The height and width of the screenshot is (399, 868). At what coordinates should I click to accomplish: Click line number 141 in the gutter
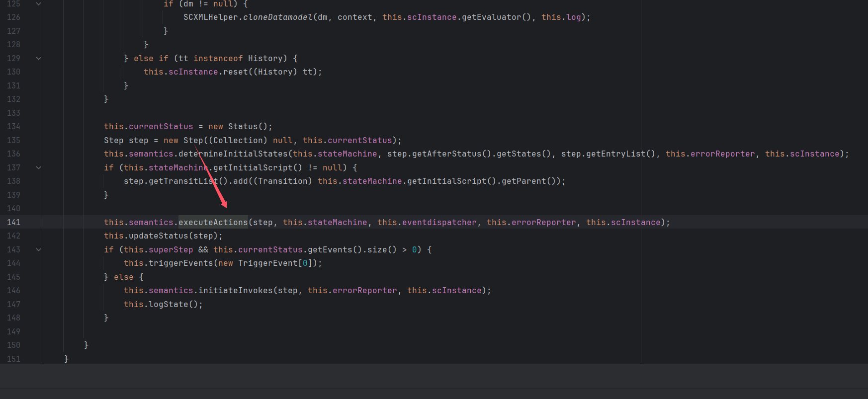[x=13, y=222]
